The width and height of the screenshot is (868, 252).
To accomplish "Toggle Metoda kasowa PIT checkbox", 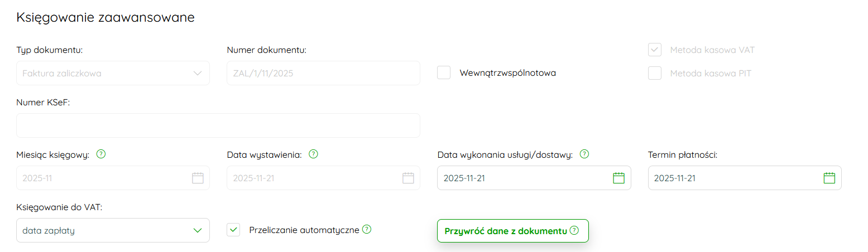I will pyautogui.click(x=655, y=73).
